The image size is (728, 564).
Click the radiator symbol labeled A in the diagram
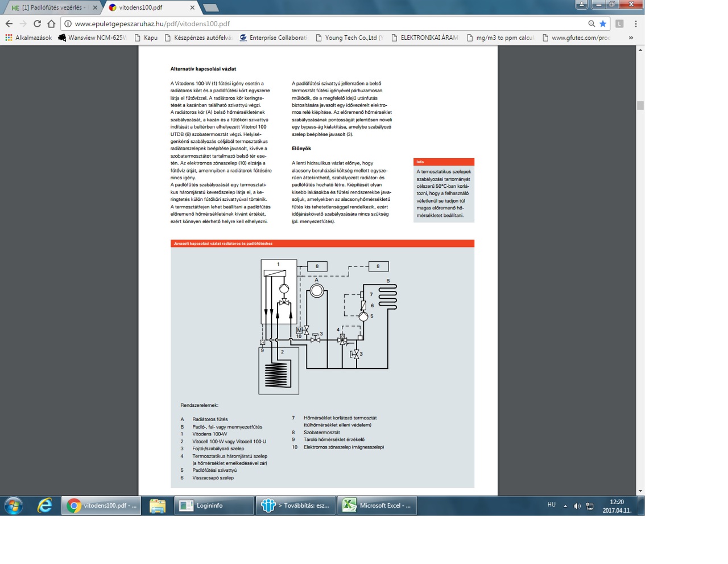click(317, 291)
